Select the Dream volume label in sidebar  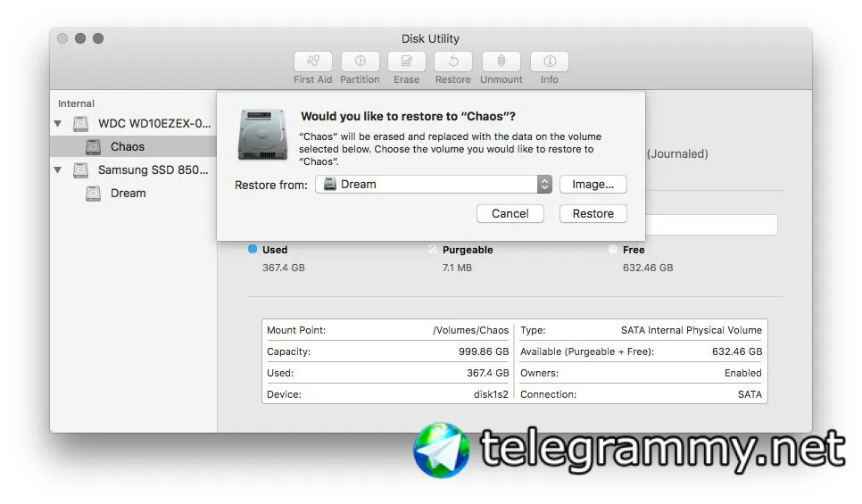128,194
